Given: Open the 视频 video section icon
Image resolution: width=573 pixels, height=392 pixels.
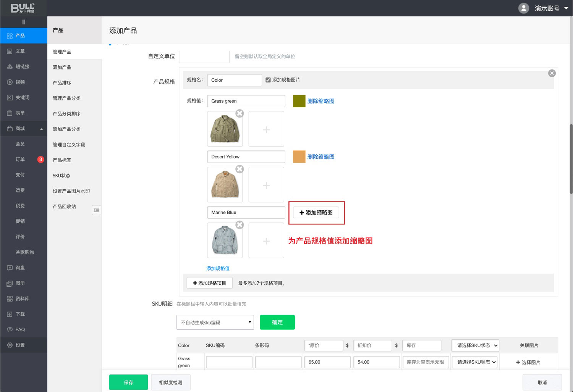Looking at the screenshot, I should [10, 82].
